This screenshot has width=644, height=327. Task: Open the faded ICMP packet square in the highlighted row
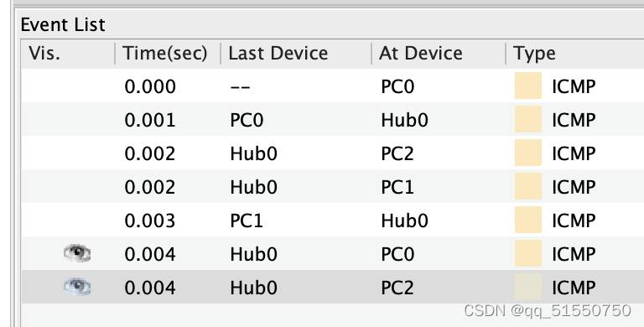tap(527, 287)
